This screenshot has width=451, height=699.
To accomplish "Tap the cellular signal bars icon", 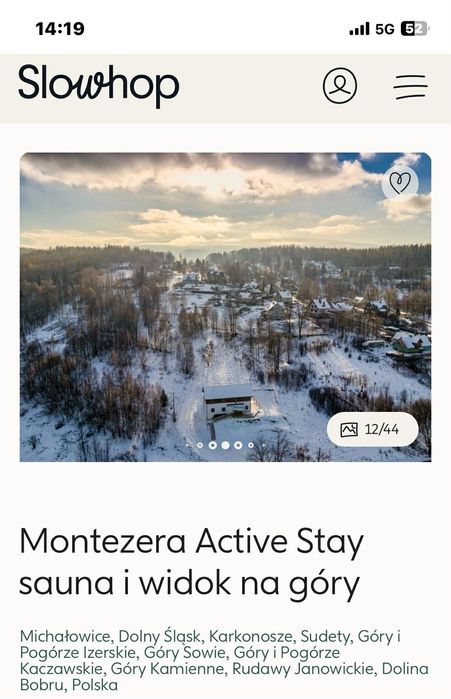I will [360, 29].
